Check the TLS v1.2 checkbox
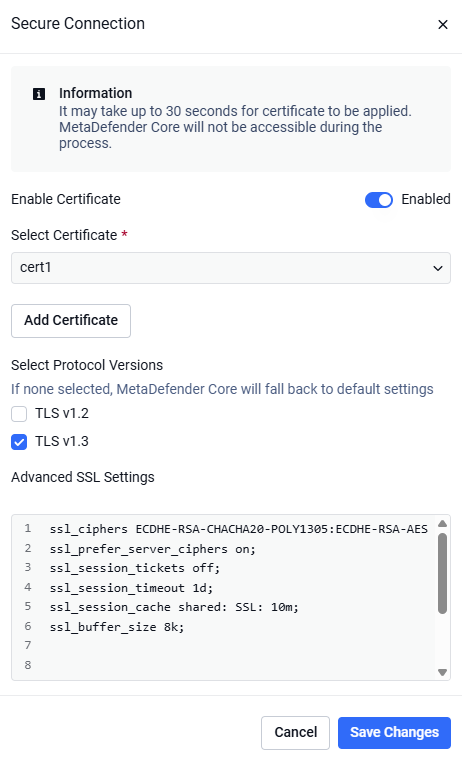Screen dimensions: 462x758 tap(19, 414)
